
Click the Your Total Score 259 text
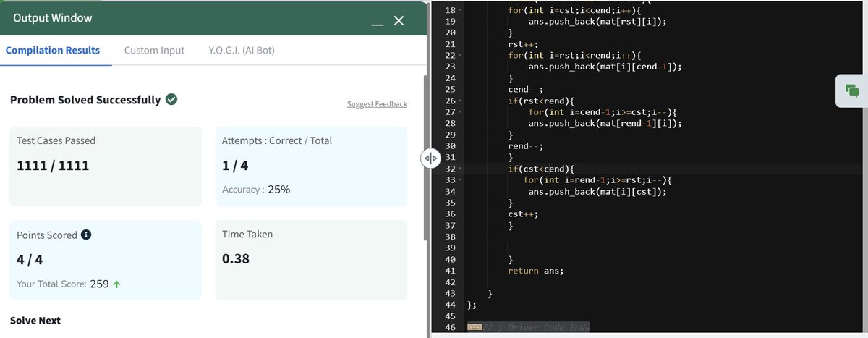tap(69, 284)
